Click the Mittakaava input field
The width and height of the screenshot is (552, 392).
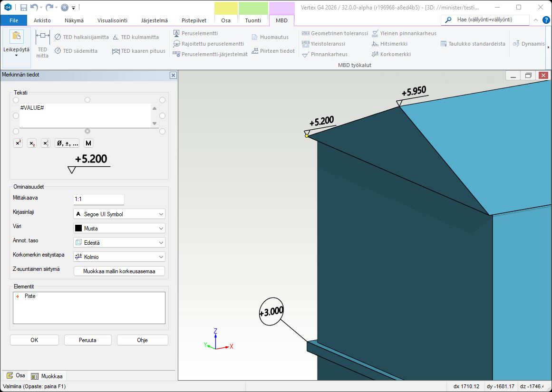click(x=98, y=200)
